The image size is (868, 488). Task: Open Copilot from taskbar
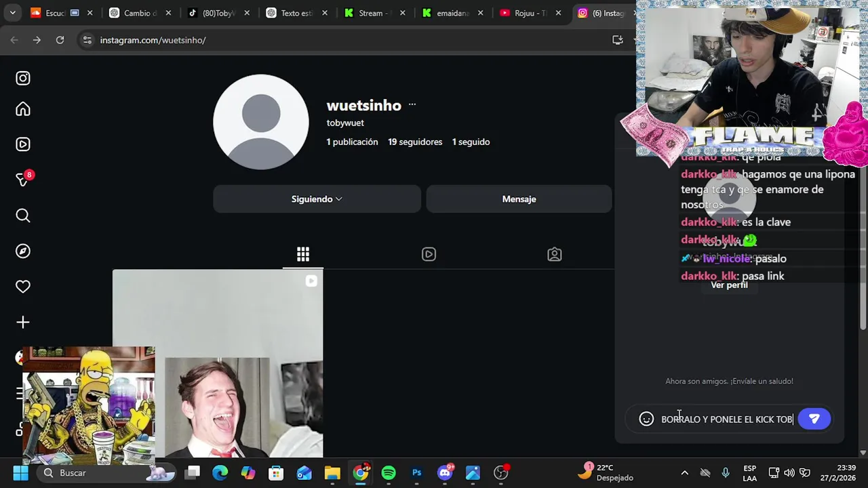click(248, 473)
